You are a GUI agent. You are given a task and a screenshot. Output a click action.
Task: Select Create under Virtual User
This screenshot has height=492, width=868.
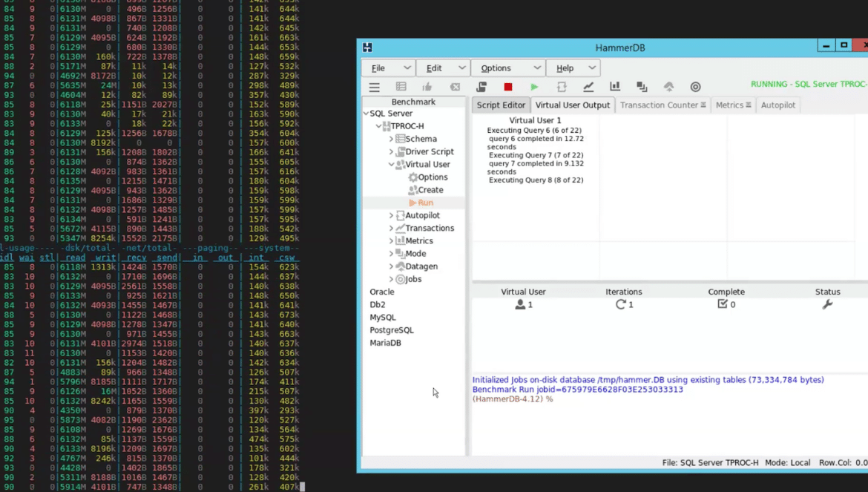tap(430, 190)
